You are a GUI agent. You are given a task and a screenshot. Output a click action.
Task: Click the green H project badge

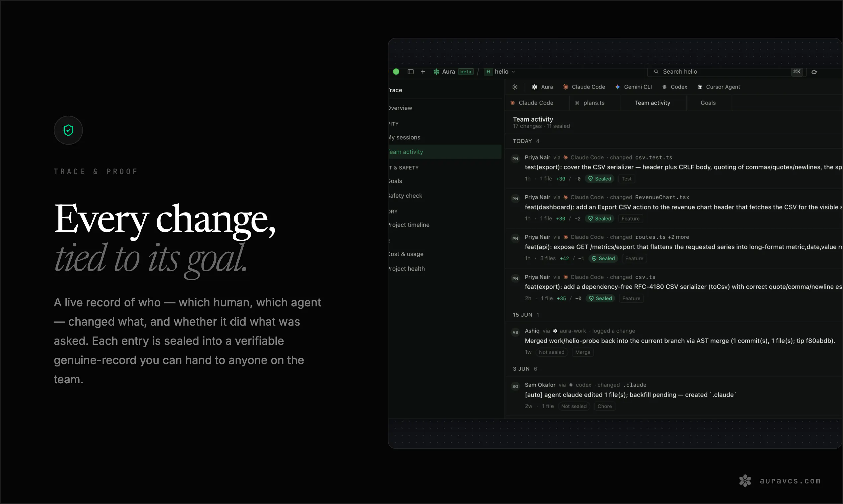(488, 72)
